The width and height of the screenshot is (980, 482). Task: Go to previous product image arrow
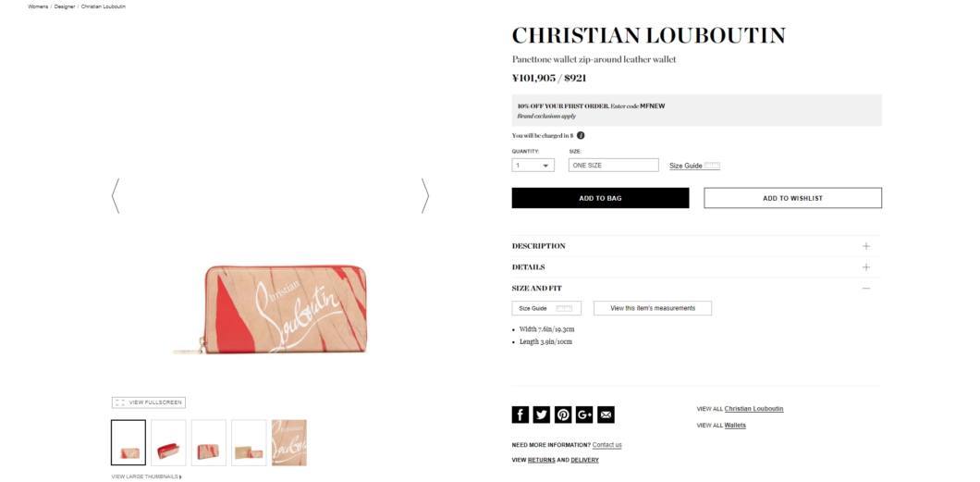click(115, 196)
